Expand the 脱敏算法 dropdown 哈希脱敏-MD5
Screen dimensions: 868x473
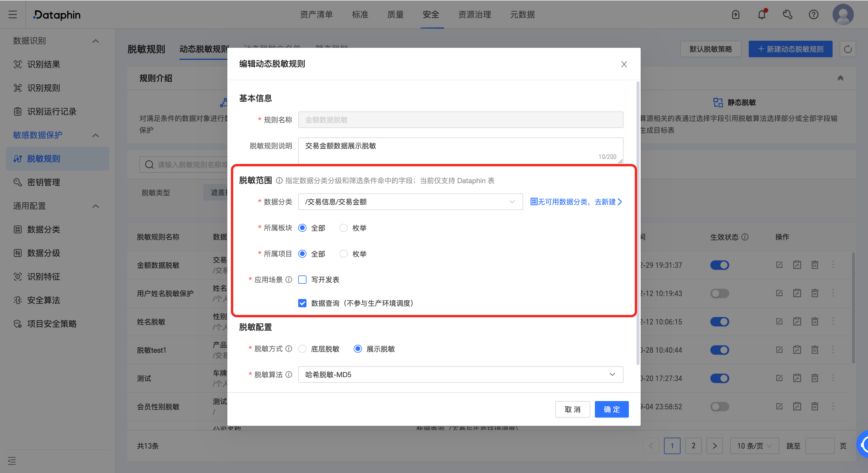460,375
